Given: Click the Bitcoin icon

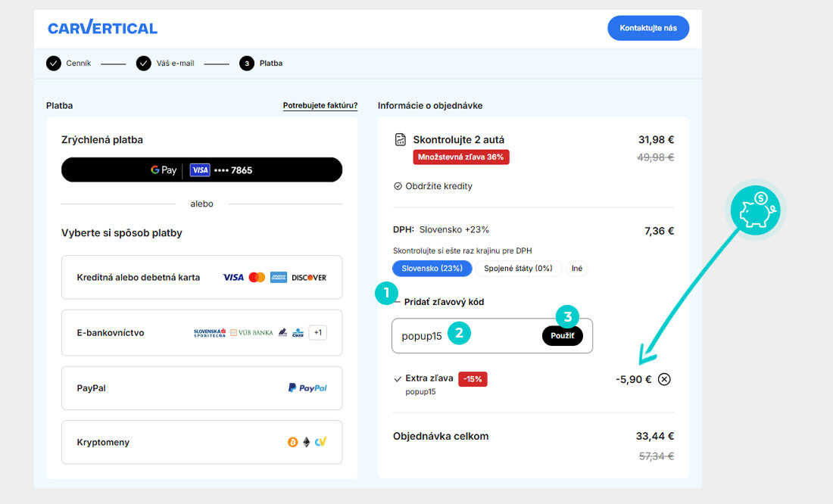Looking at the screenshot, I should [x=293, y=443].
